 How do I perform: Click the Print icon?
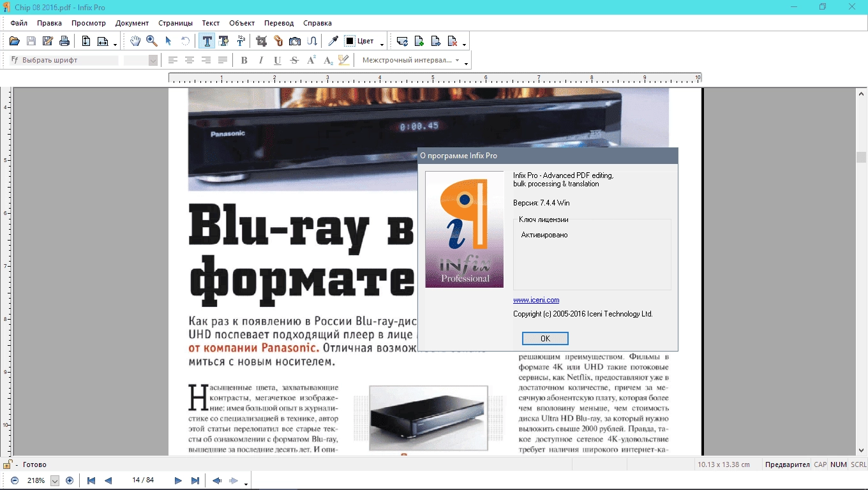[x=64, y=41]
